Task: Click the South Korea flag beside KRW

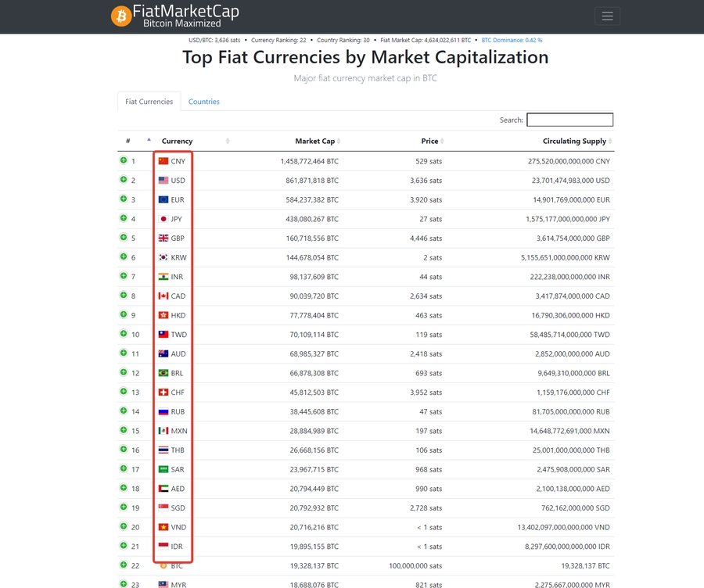Action: coord(163,257)
